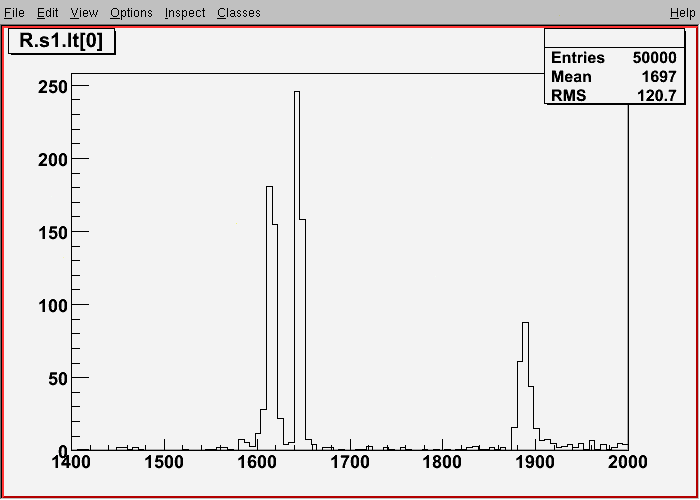This screenshot has height=500, width=700.
Task: Click the Entries 50000 statistics row
Action: tap(614, 58)
